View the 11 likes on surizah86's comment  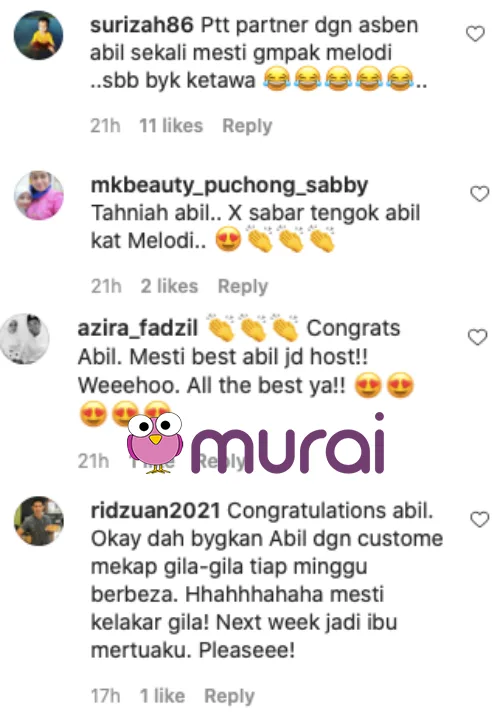point(171,125)
